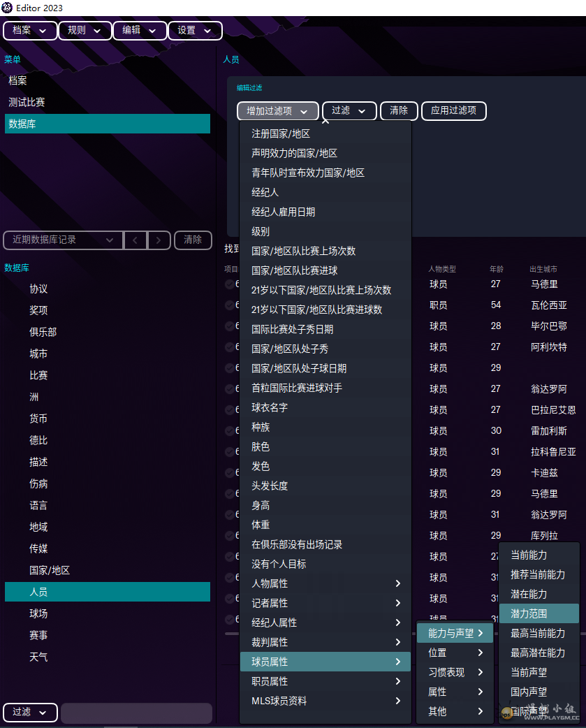Click the arrow beside 人物属性
The height and width of the screenshot is (728, 586).
(x=398, y=583)
